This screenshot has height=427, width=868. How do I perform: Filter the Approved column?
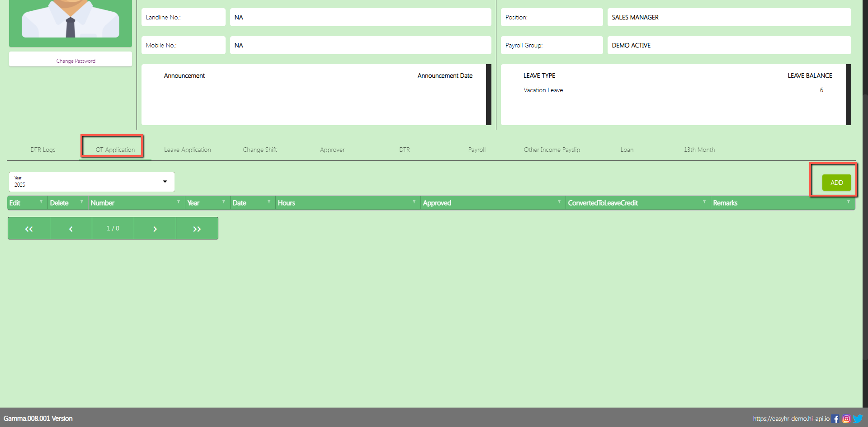point(559,202)
